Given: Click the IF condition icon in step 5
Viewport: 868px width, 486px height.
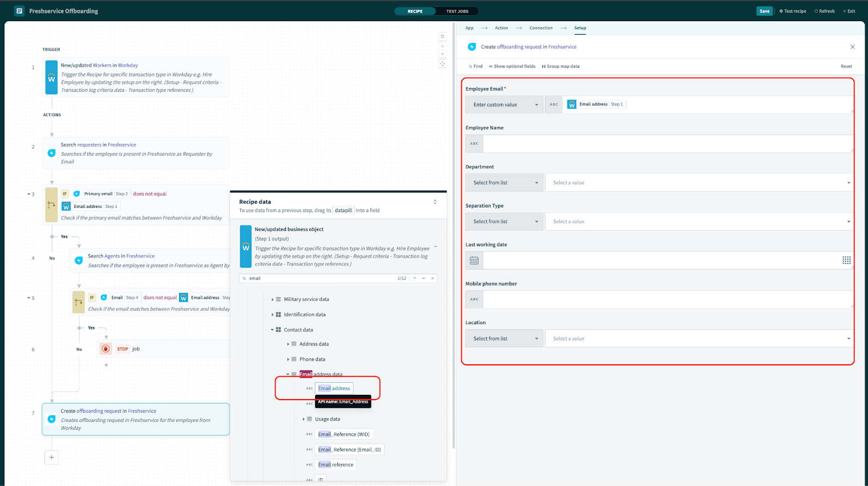Looking at the screenshot, I should tap(78, 302).
